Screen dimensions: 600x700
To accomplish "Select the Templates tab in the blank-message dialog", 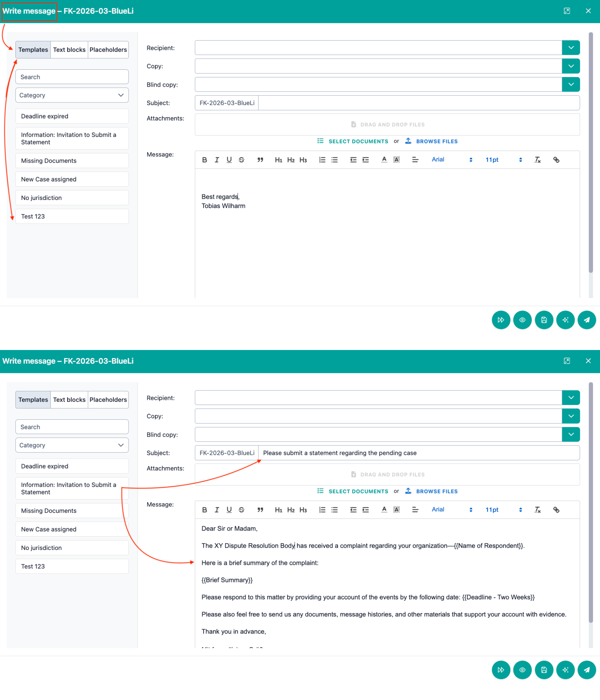I will coord(33,50).
